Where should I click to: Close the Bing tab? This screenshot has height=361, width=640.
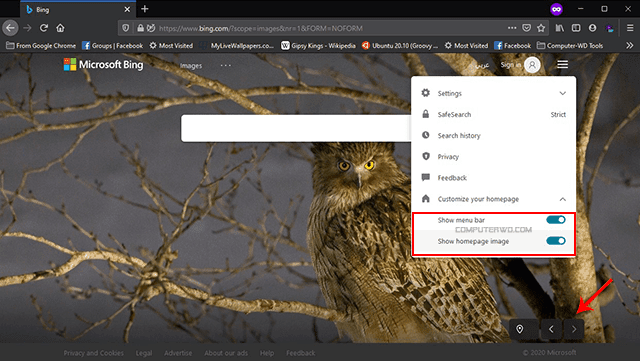tap(127, 9)
